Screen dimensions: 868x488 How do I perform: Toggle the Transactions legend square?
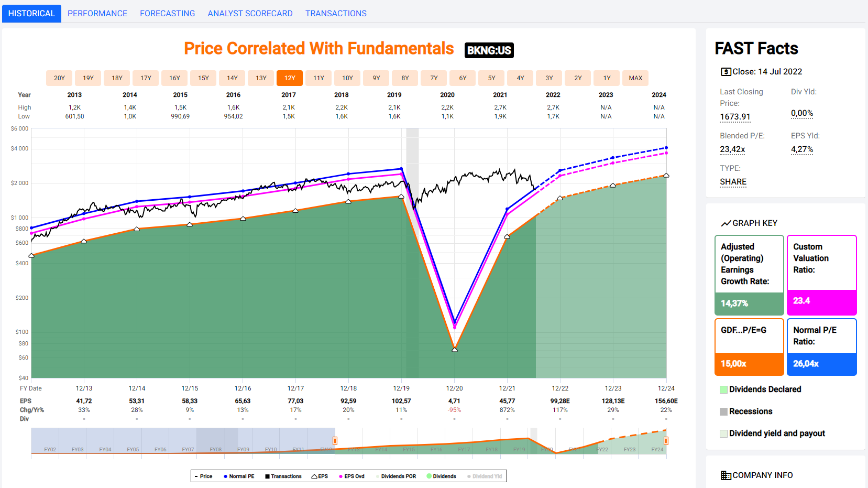(267, 476)
